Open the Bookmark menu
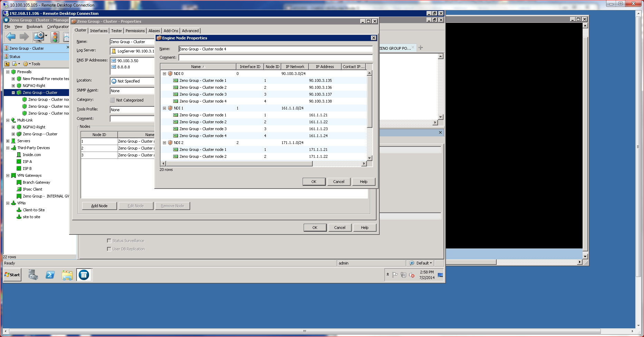 click(35, 27)
